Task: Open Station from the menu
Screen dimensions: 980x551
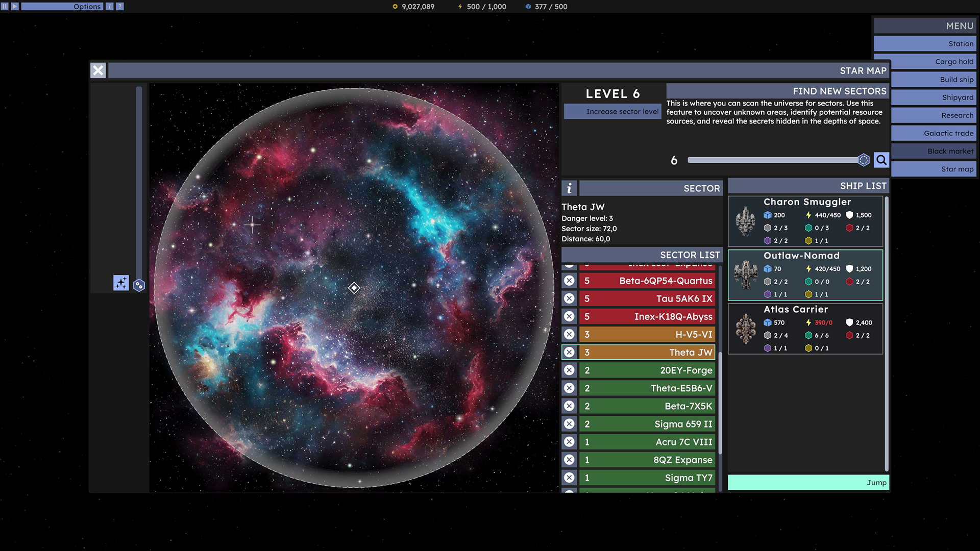Action: [925, 44]
